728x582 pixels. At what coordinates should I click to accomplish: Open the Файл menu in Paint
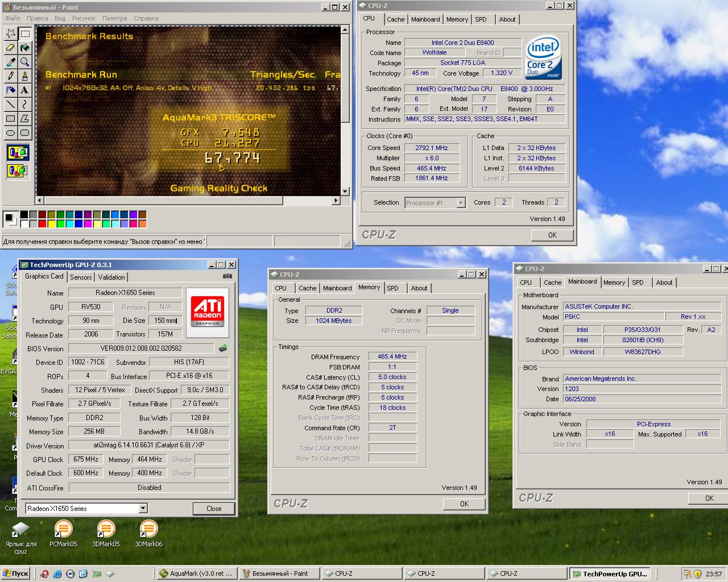point(13,18)
